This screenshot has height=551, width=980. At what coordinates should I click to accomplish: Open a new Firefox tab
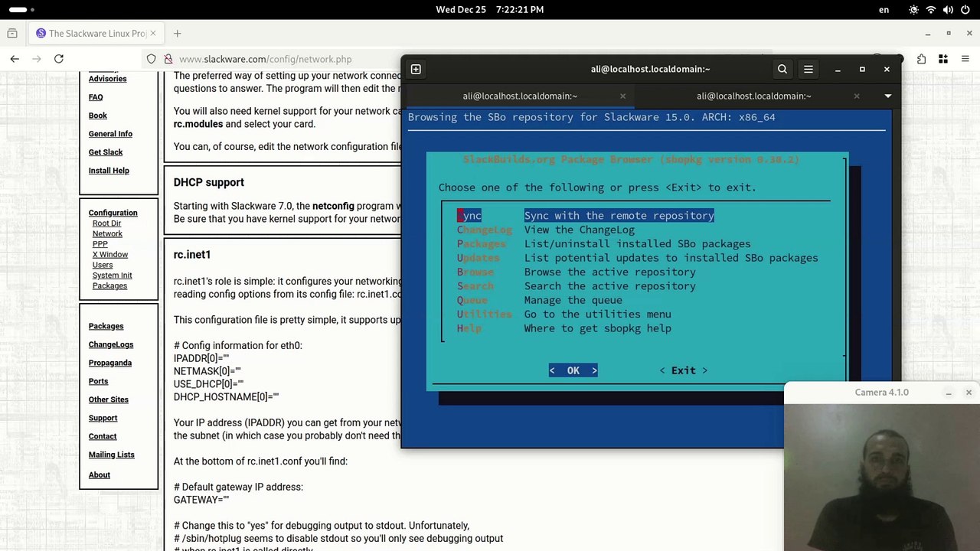(x=177, y=34)
